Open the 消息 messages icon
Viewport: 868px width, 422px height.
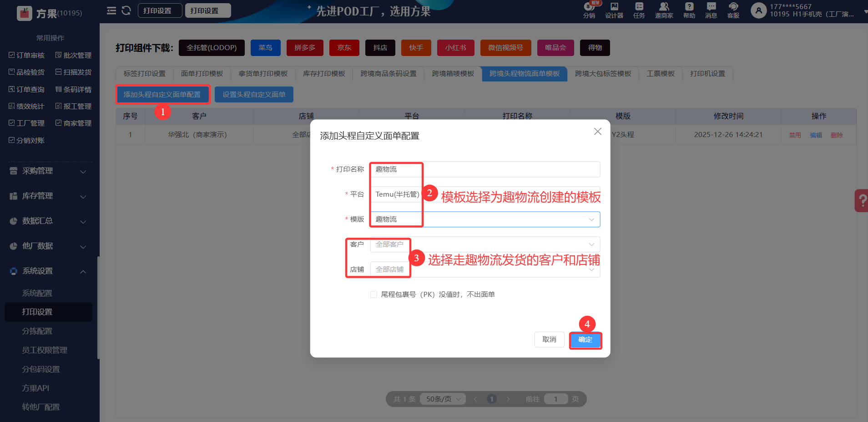pyautogui.click(x=711, y=10)
